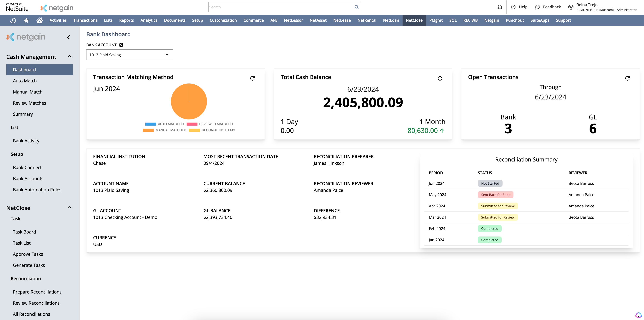The width and height of the screenshot is (644, 320).
Task: Select Bank Accounts in the sidebar
Action: pyautogui.click(x=28, y=179)
